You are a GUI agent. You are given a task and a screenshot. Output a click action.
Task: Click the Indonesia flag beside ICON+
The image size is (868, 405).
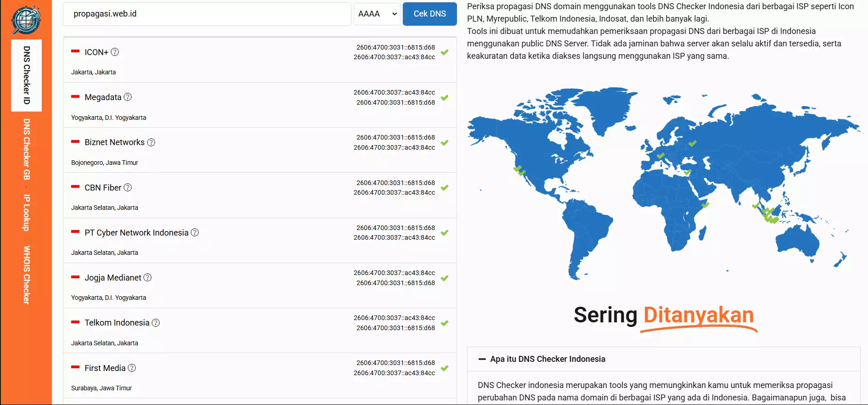[x=75, y=51]
